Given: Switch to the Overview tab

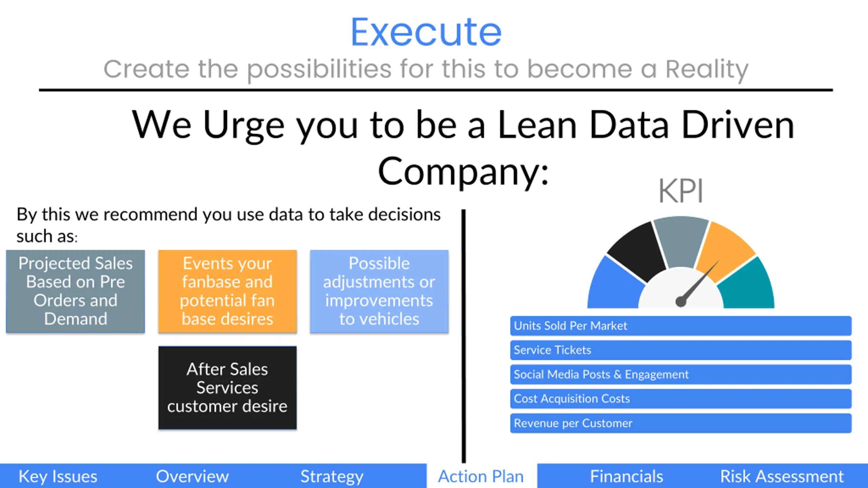Looking at the screenshot, I should pyautogui.click(x=192, y=476).
